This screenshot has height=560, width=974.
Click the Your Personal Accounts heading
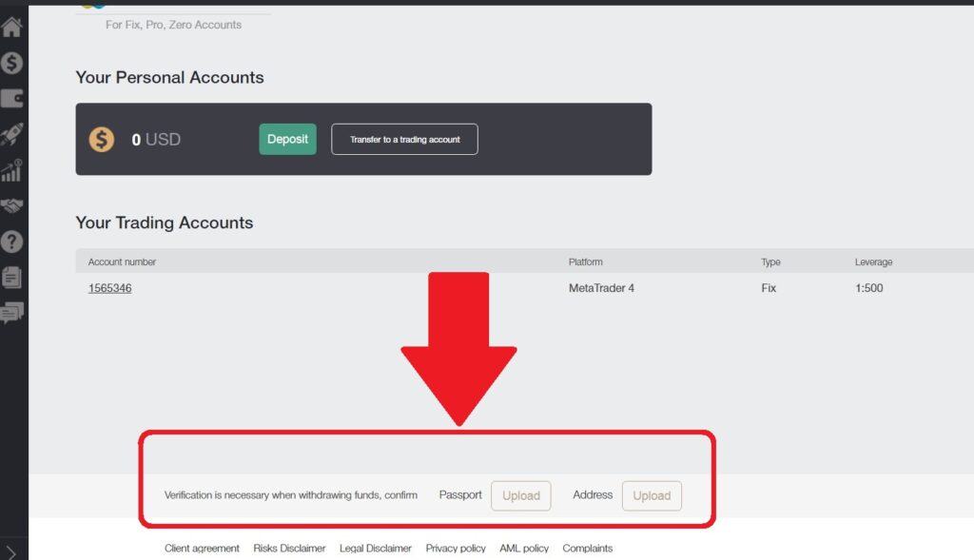(169, 78)
